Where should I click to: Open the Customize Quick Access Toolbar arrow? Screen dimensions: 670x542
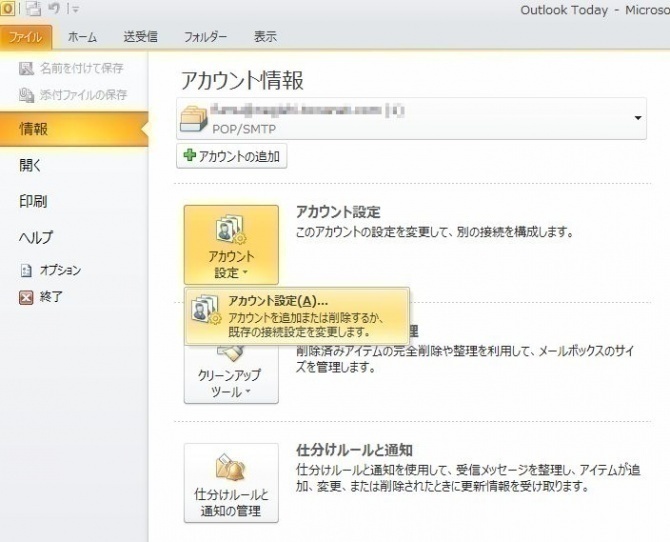point(73,10)
